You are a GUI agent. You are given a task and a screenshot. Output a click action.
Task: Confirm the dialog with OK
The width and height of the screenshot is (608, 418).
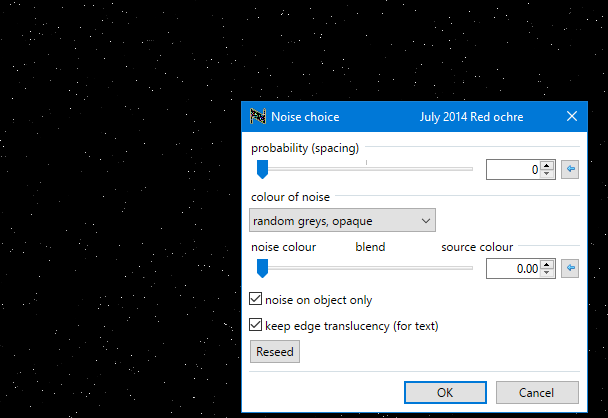coord(445,392)
